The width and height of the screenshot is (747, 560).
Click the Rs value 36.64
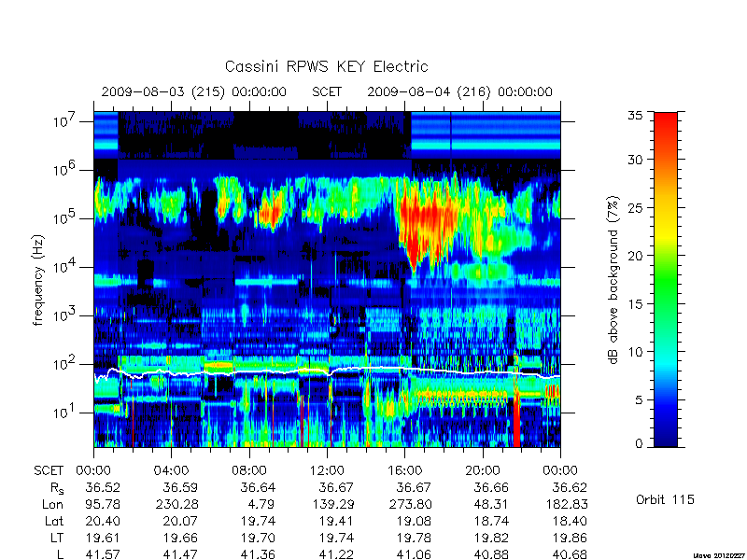click(x=258, y=487)
